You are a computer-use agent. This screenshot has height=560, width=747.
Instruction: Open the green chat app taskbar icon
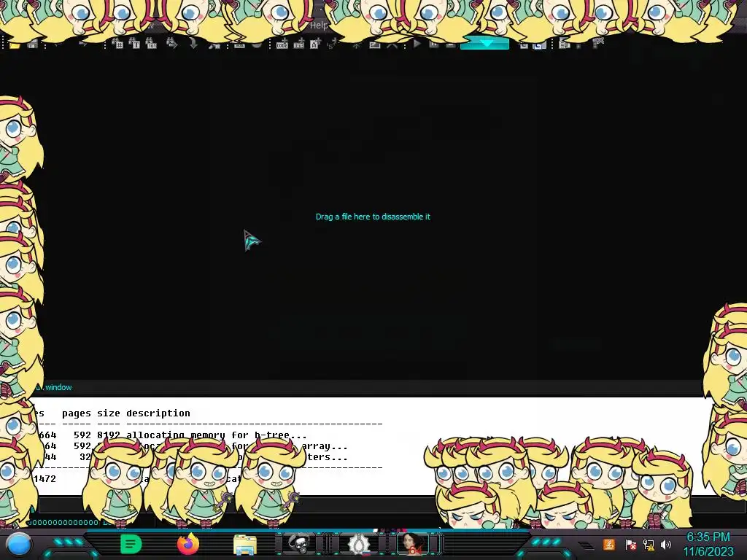click(131, 544)
